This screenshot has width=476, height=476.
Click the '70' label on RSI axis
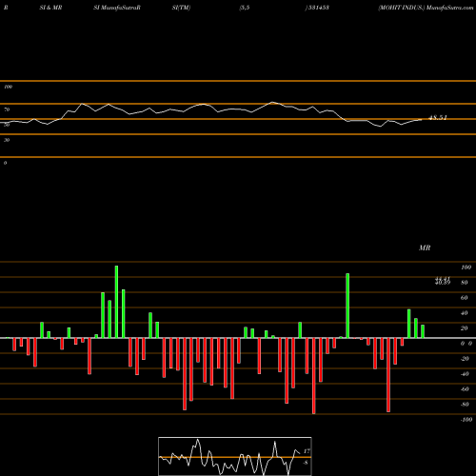pyautogui.click(x=7, y=109)
